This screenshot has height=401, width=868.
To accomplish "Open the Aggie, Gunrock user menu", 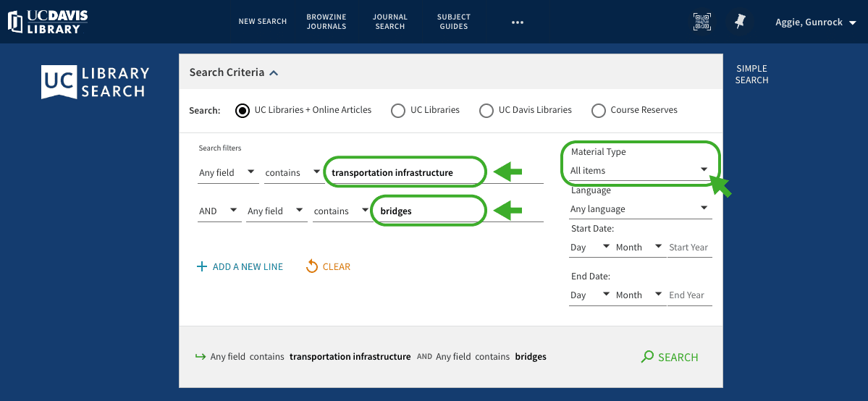I will pos(815,22).
